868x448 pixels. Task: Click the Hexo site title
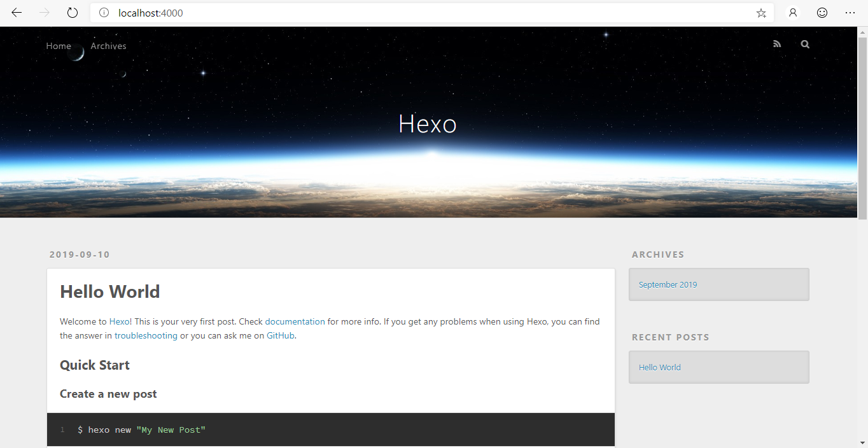pos(428,124)
